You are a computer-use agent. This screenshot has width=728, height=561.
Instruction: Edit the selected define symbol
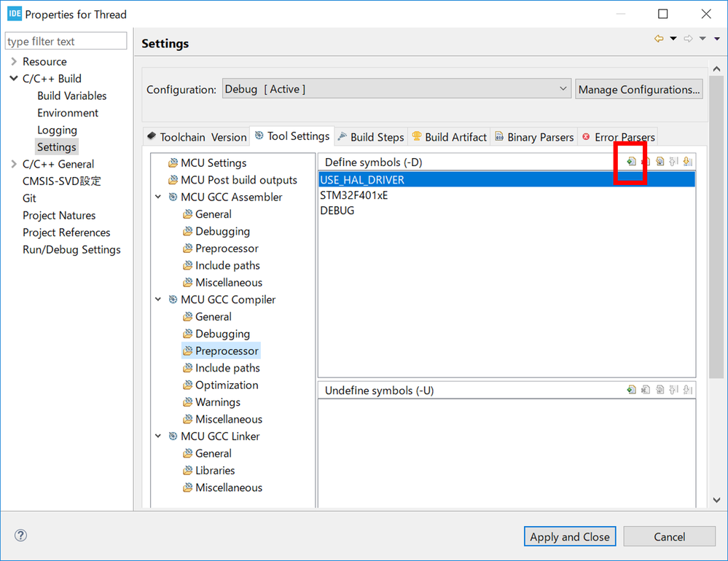pos(659,162)
